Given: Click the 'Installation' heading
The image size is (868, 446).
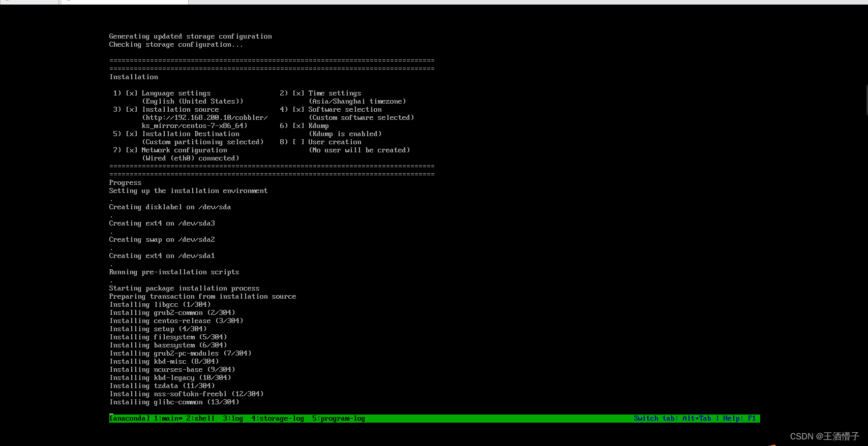Looking at the screenshot, I should [134, 77].
